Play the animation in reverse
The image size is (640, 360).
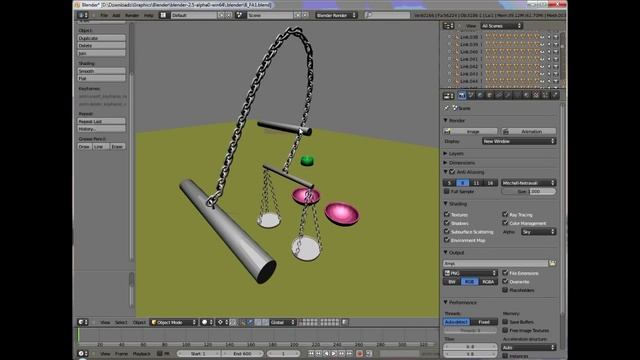click(326, 353)
